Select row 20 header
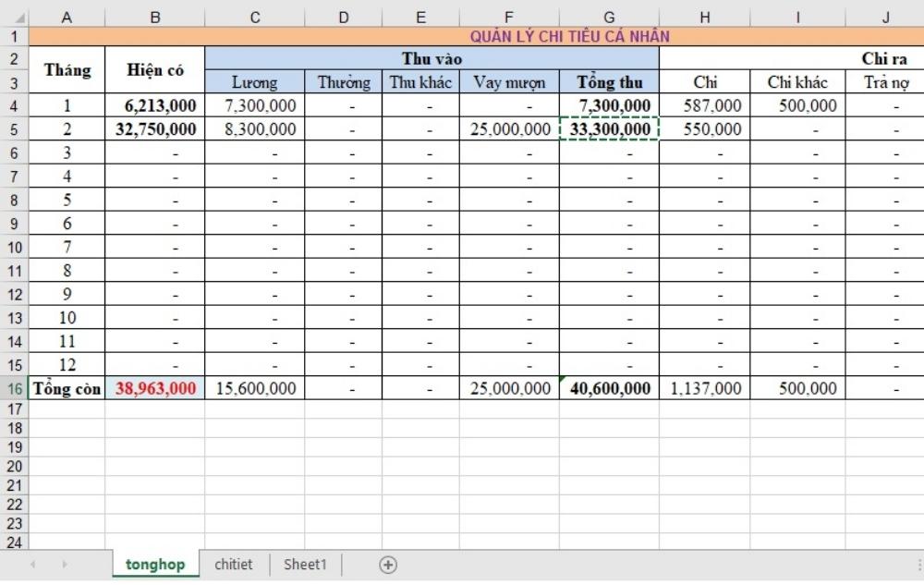This screenshot has width=924, height=585. [x=14, y=467]
